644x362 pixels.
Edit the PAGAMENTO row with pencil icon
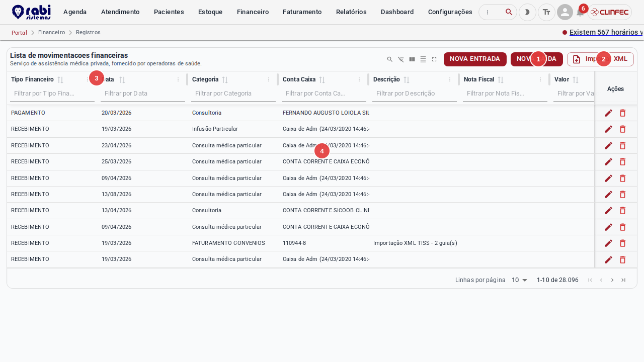click(x=608, y=113)
